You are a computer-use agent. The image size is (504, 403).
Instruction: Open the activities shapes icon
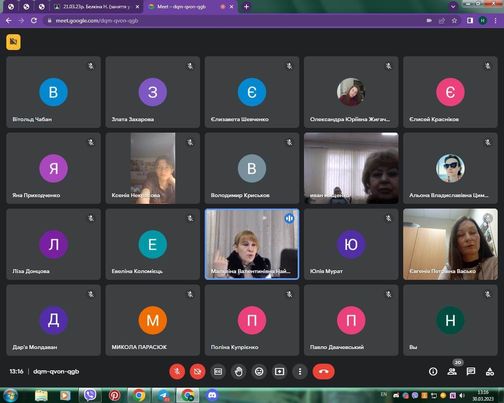pos(490,371)
